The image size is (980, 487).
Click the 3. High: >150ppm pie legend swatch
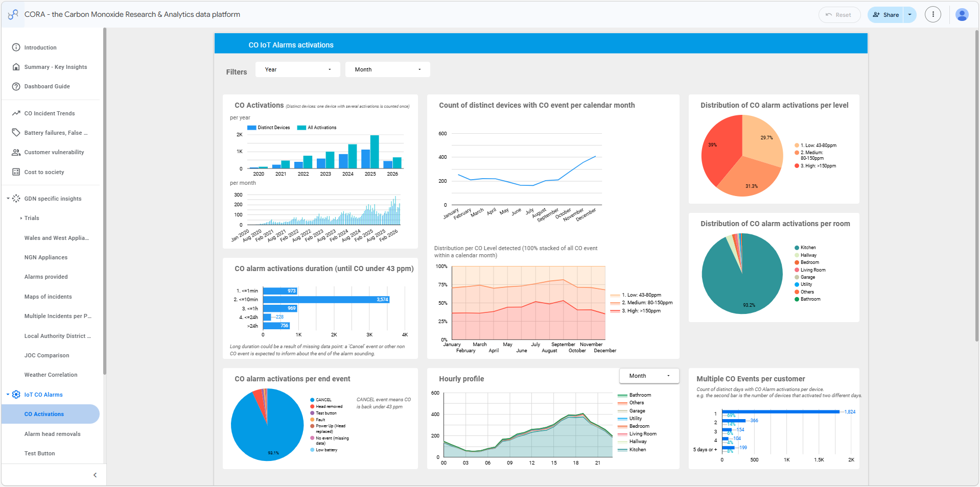click(797, 166)
